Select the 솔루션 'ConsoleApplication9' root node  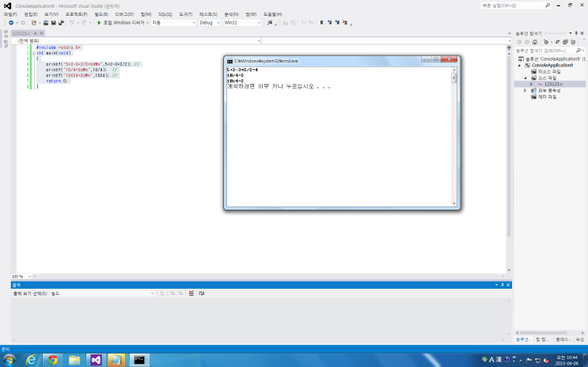tap(552, 59)
